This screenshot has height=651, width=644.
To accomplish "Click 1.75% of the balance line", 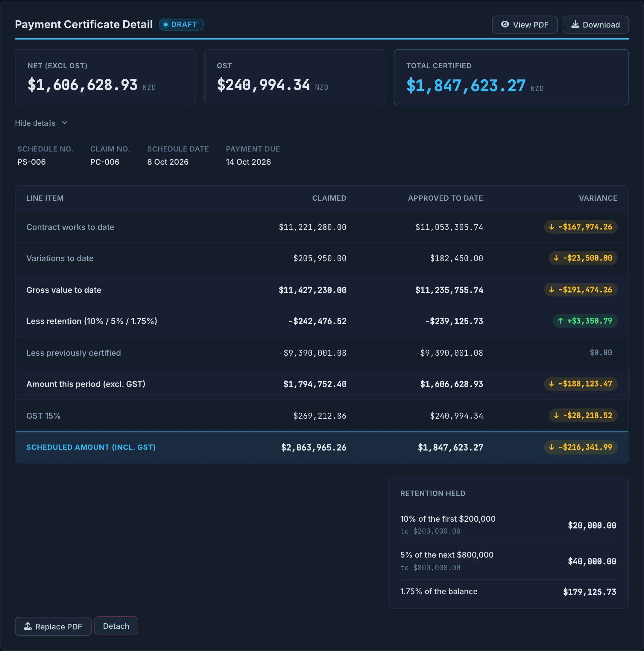I will (438, 591).
